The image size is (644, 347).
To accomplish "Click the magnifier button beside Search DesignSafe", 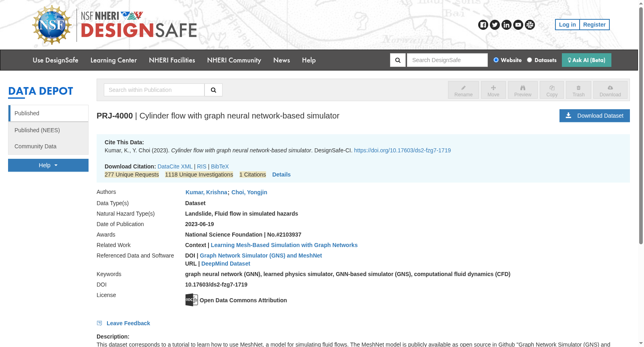I will point(398,60).
